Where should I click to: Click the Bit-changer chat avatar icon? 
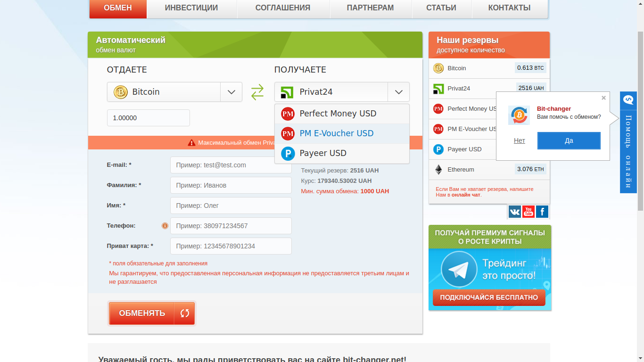tap(519, 115)
